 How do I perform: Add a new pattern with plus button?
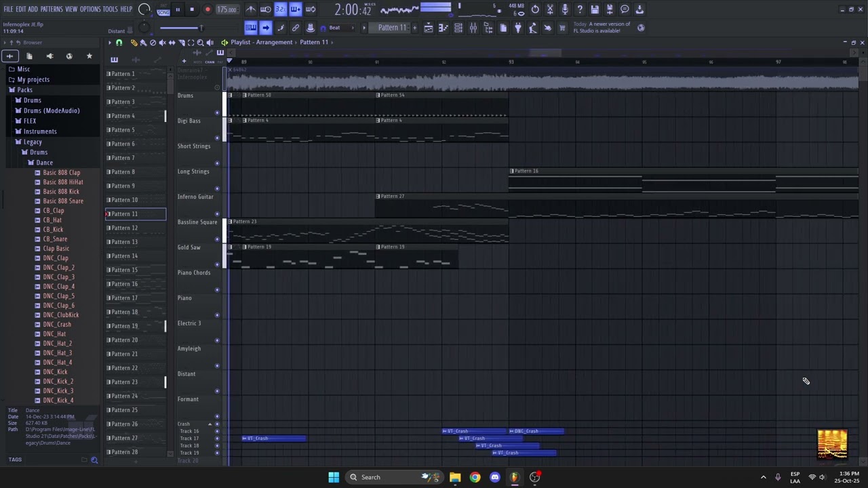[x=414, y=28]
